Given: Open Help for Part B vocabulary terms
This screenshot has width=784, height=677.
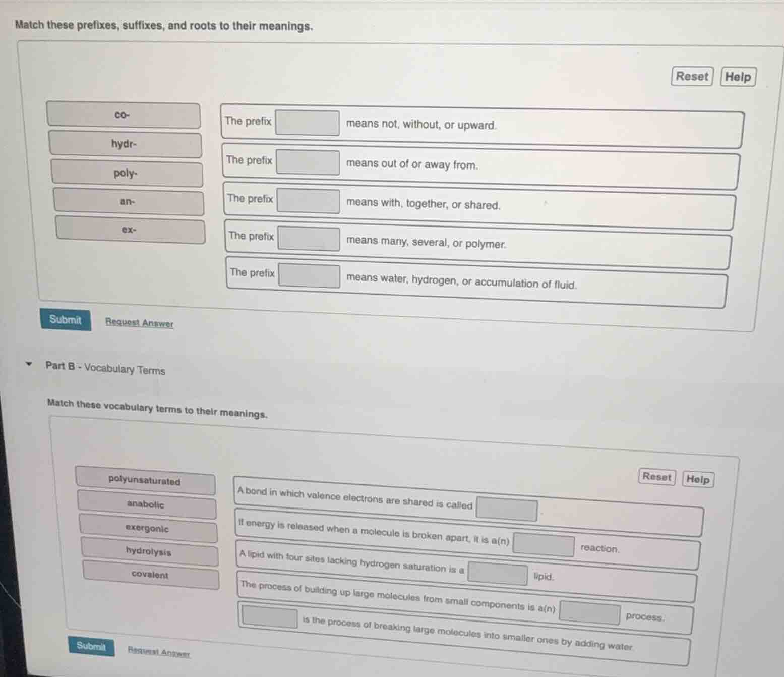Looking at the screenshot, I should pos(697,479).
